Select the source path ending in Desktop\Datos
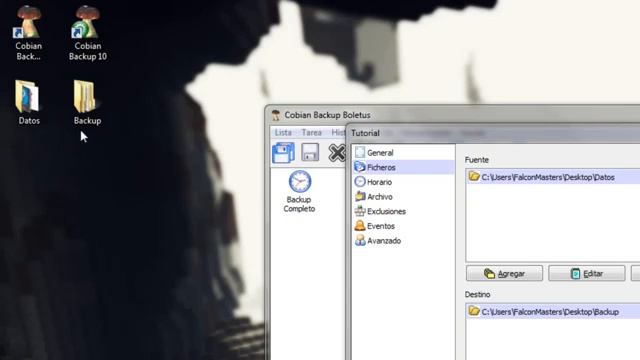The height and width of the screenshot is (360, 640). point(553,177)
